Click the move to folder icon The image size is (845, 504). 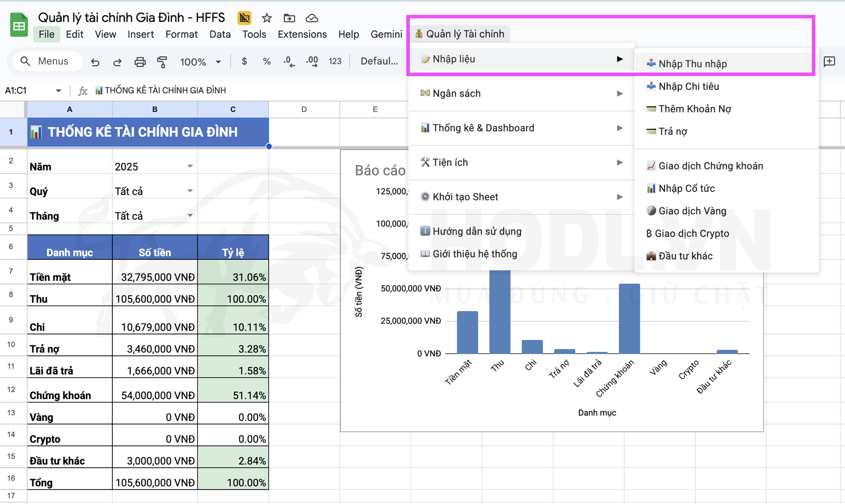tap(289, 18)
